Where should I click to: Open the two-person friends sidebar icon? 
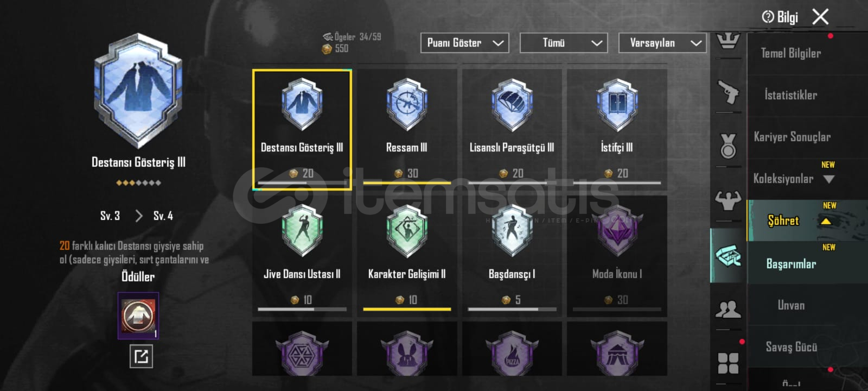coord(728,309)
